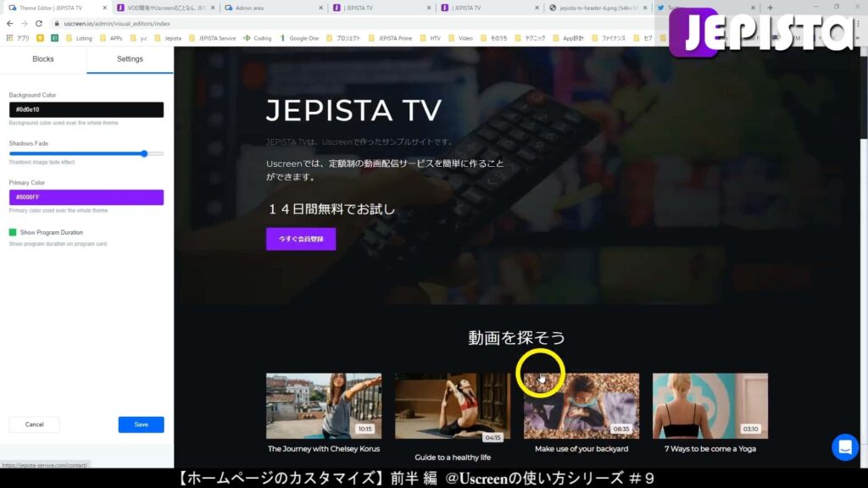Open the healthy life yoga video thumbnail

click(x=453, y=406)
